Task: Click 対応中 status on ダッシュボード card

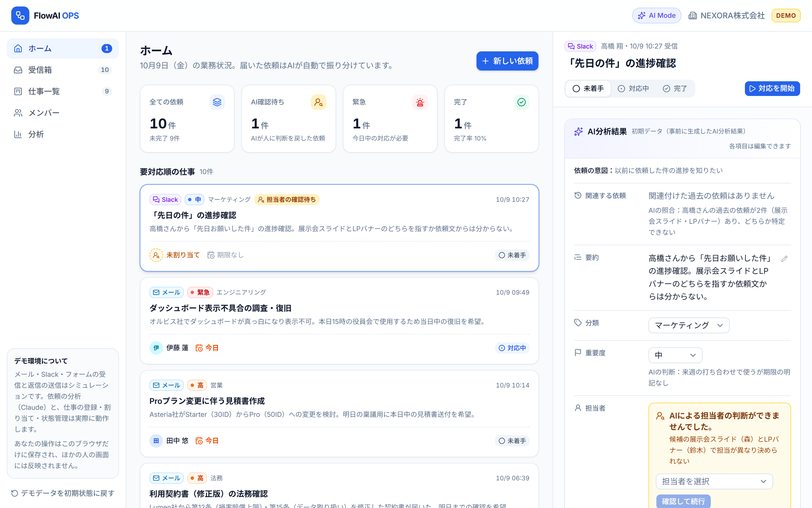Action: point(512,348)
